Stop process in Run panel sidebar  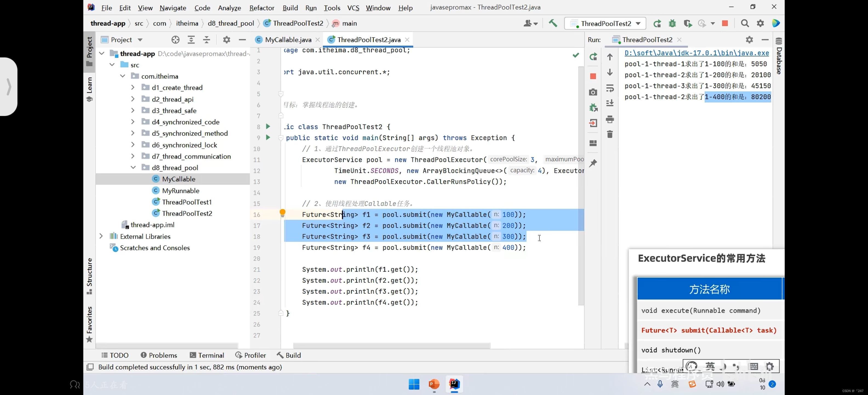pos(593,77)
